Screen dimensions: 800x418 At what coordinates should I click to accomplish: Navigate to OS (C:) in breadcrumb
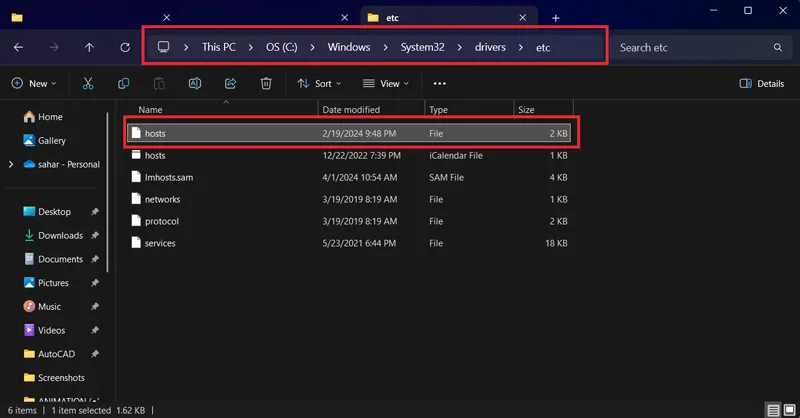click(x=281, y=47)
